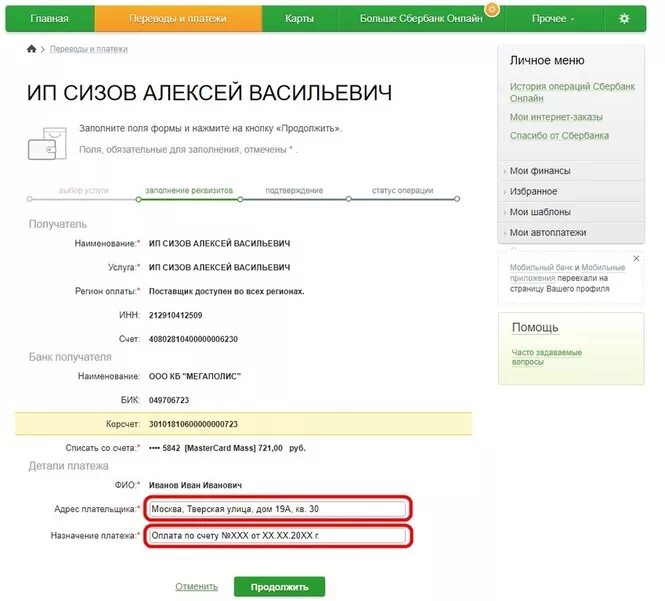Click the Адрес плательщика input field
Screen dimensions: 665x601
click(x=277, y=509)
